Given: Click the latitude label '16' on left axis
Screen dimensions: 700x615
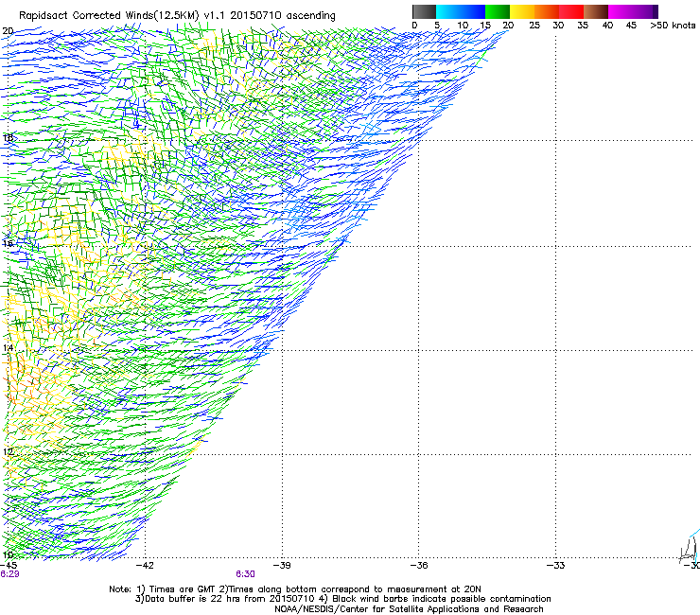Looking at the screenshot, I should pos(8,243).
